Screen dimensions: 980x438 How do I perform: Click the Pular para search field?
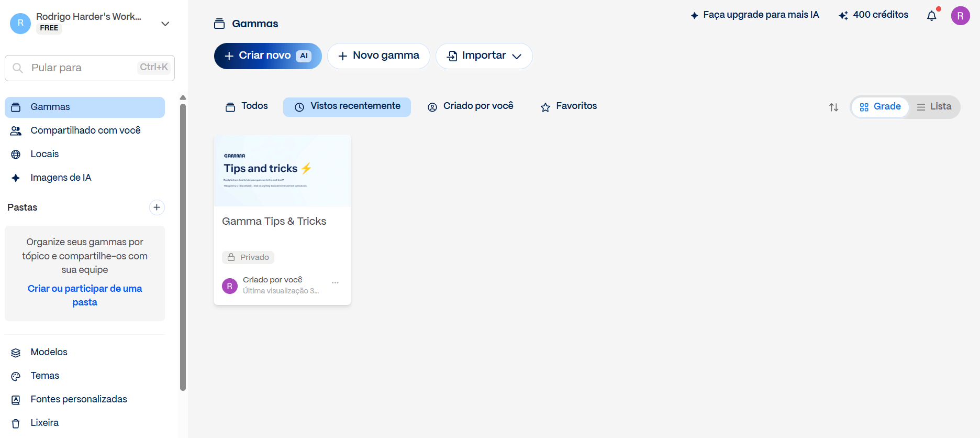[x=90, y=68]
